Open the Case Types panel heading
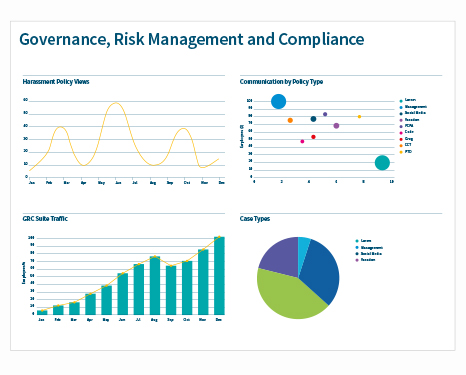 click(255, 219)
